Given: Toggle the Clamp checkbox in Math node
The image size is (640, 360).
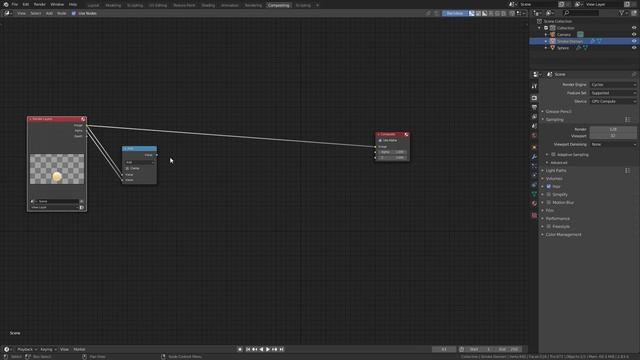Looking at the screenshot, I should coord(127,168).
